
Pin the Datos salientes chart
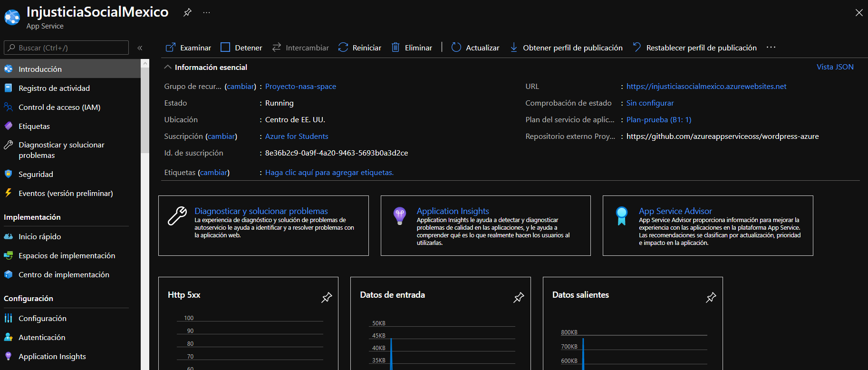(711, 298)
